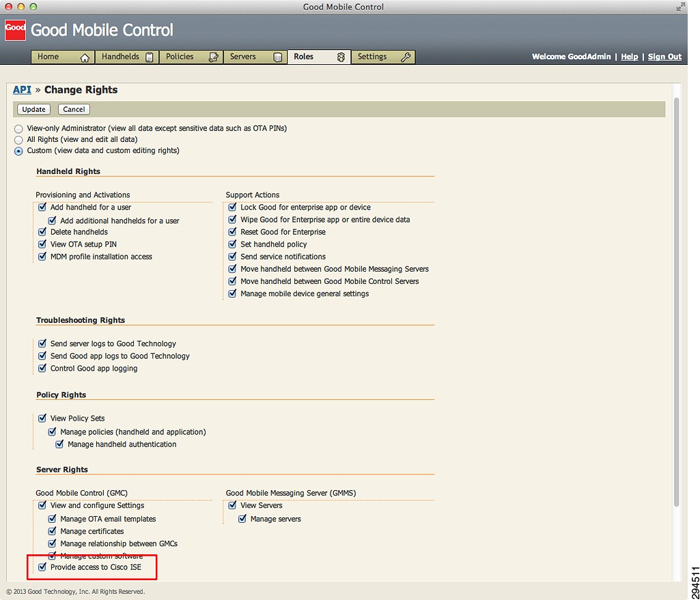Uncheck Delete handhelds checkbox

pos(42,231)
